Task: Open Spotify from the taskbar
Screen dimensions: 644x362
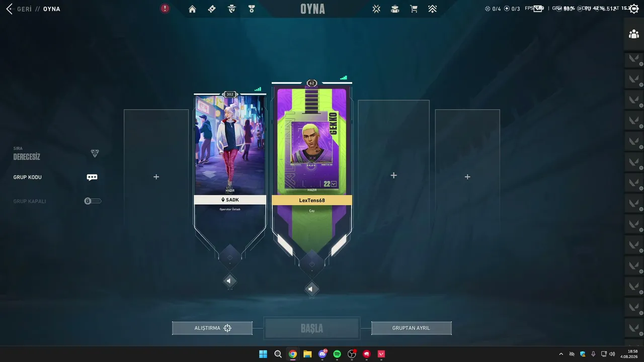Action: click(x=337, y=354)
